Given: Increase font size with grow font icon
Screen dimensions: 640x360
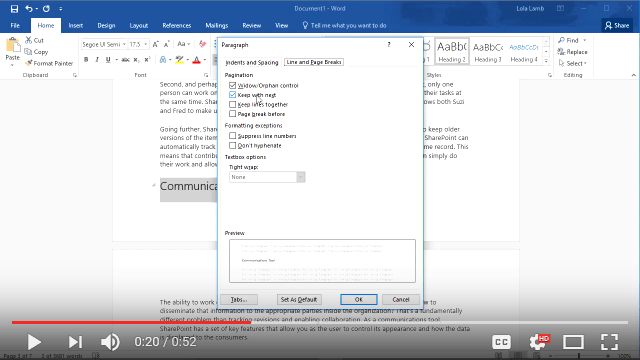Looking at the screenshot, I should click(x=156, y=44).
